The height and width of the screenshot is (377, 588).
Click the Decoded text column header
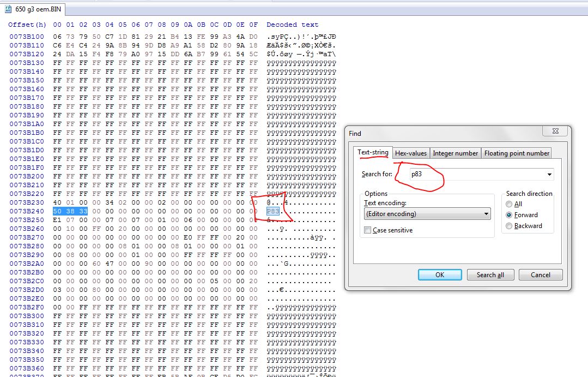coord(293,25)
